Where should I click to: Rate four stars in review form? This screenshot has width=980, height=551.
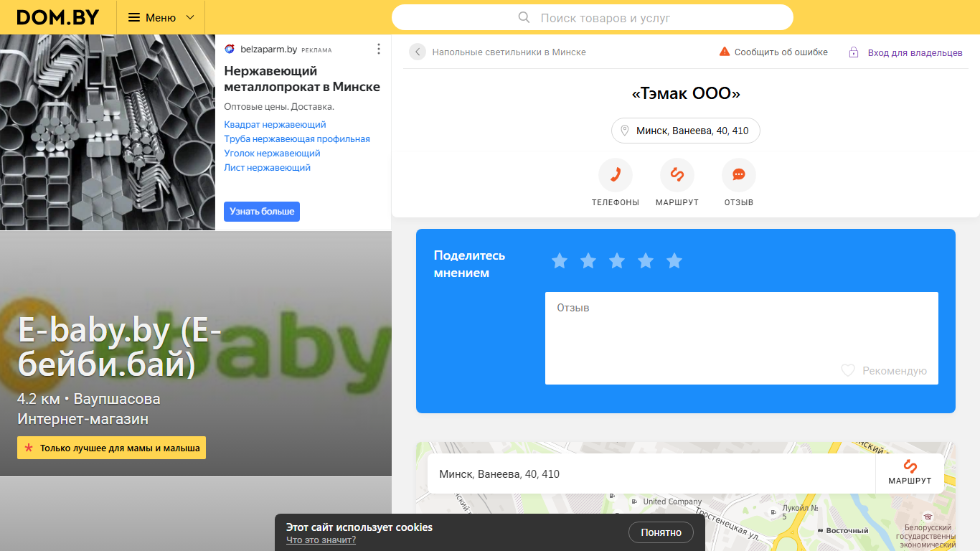coord(646,261)
